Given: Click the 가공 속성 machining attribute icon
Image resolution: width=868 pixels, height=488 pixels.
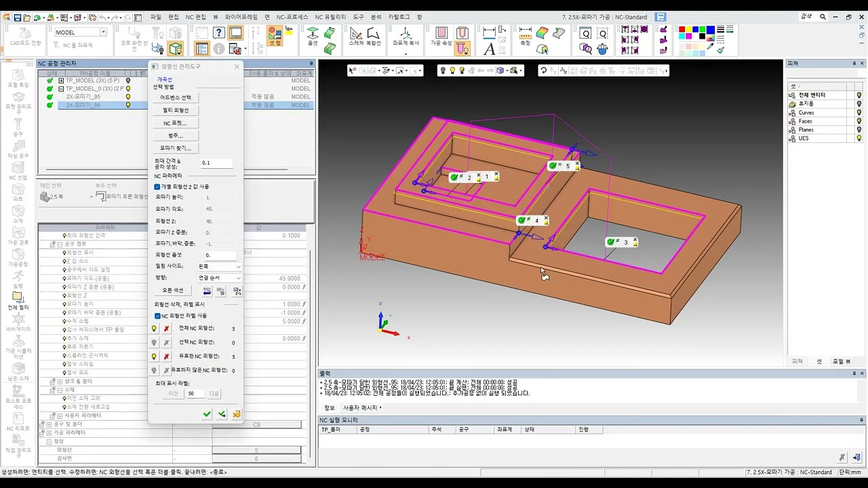Looking at the screenshot, I should click(441, 37).
